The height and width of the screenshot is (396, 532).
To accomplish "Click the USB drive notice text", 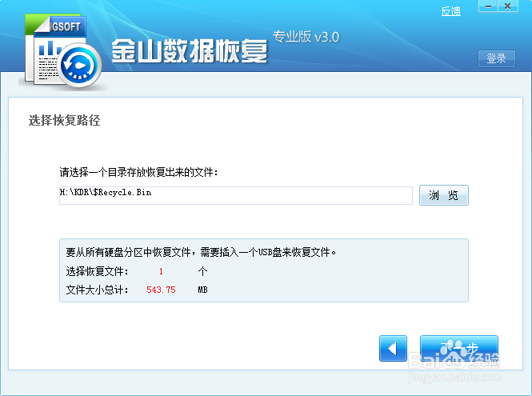I will coord(201,252).
